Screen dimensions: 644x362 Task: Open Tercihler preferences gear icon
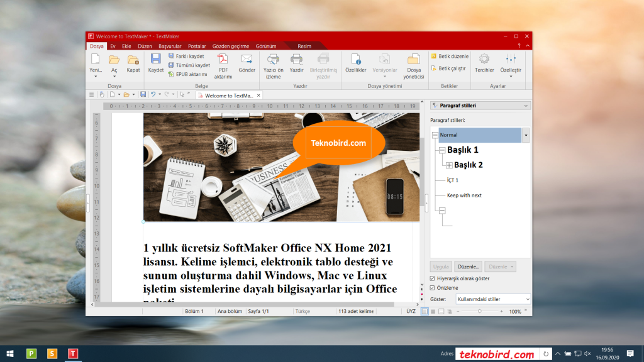(x=484, y=60)
